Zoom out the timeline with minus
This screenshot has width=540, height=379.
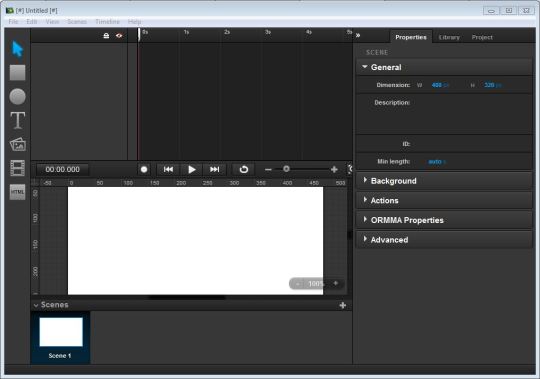coord(268,169)
